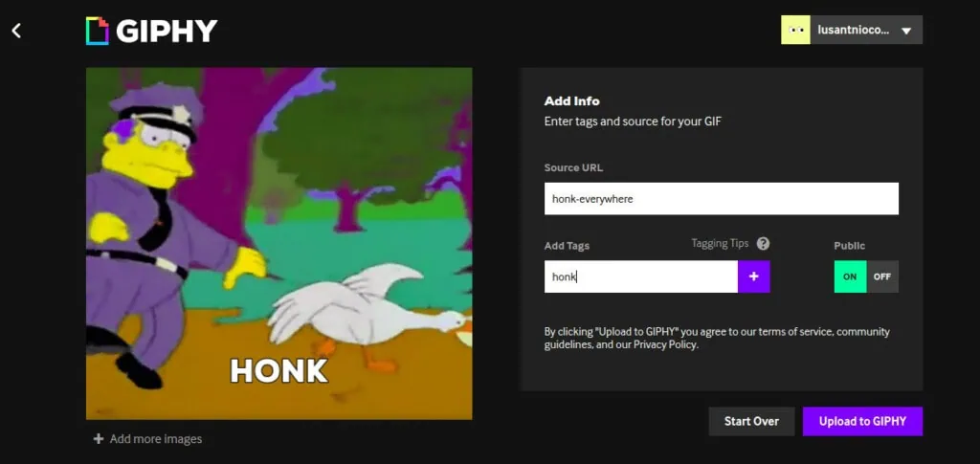Add the tag with plus button
The height and width of the screenshot is (464, 980).
pos(754,276)
